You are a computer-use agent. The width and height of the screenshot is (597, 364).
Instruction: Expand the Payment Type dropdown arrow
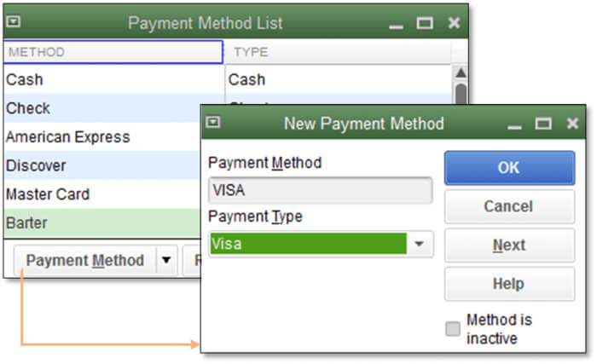420,244
